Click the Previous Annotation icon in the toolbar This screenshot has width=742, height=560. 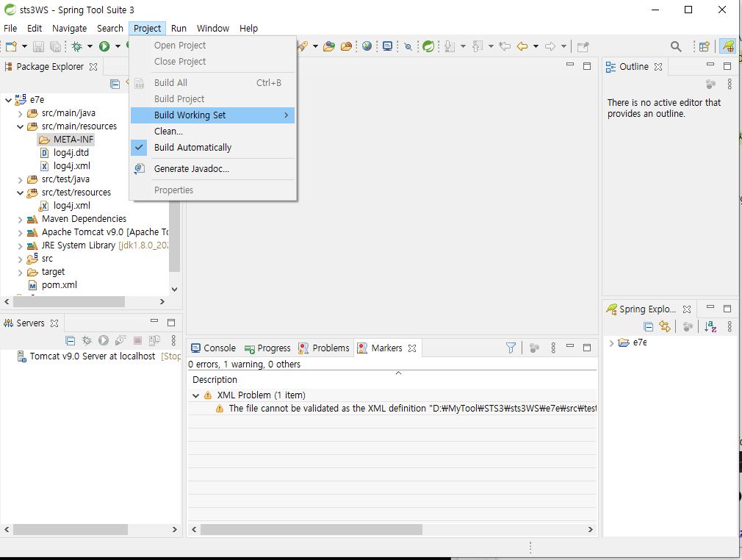click(x=478, y=46)
